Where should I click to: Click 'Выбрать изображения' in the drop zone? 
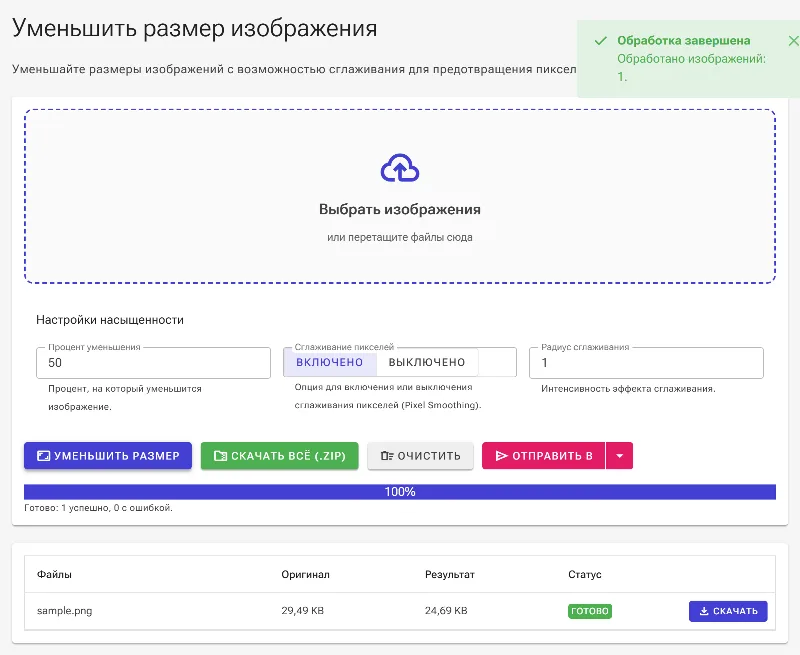point(400,209)
